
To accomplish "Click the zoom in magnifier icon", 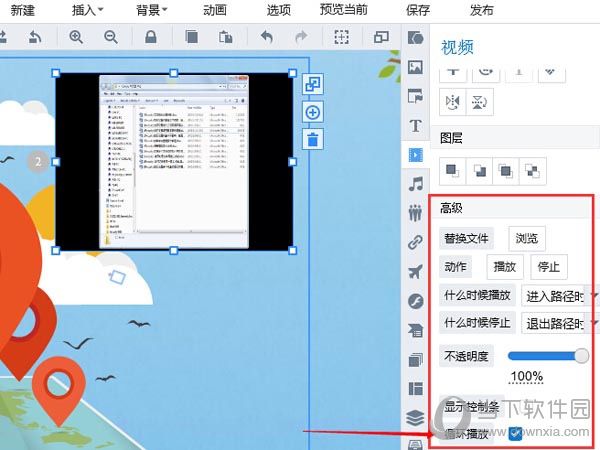I will tap(77, 37).
